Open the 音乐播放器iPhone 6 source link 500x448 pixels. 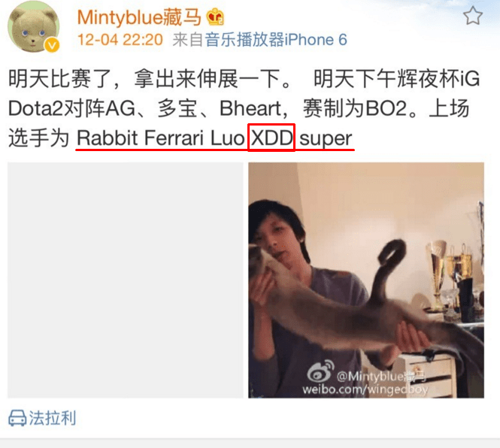click(x=276, y=40)
